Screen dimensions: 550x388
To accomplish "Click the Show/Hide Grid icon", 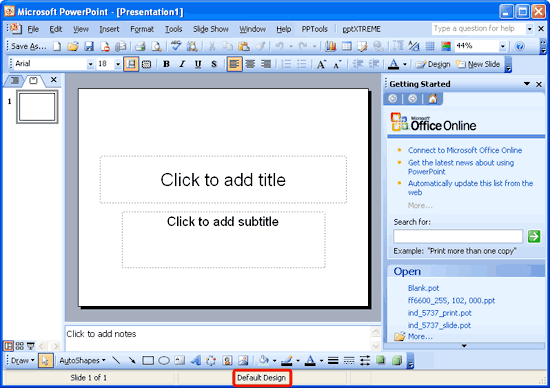I will tap(430, 46).
